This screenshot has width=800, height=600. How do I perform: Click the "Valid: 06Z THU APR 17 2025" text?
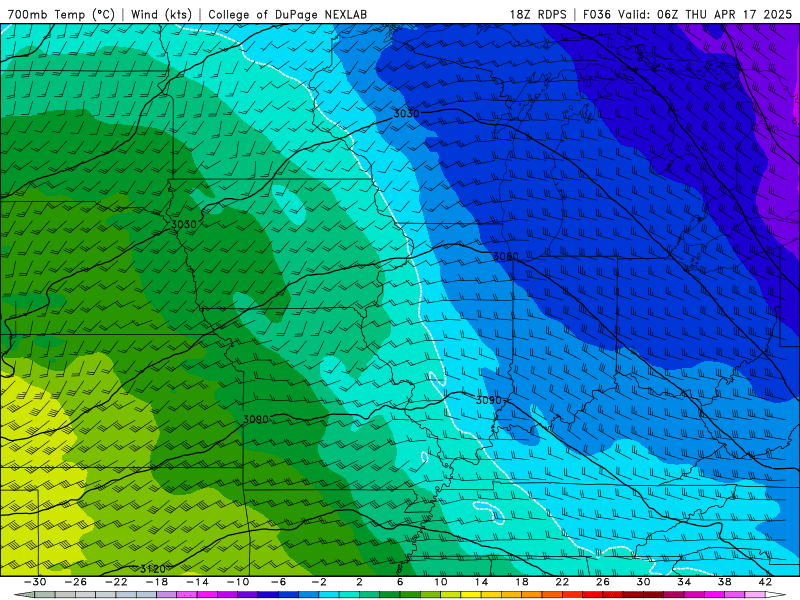[x=705, y=14]
